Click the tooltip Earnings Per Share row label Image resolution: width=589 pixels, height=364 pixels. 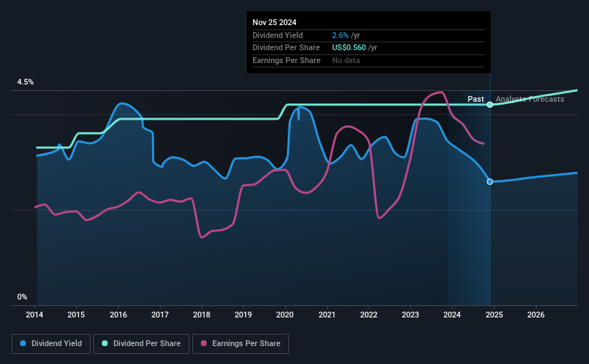(x=287, y=60)
